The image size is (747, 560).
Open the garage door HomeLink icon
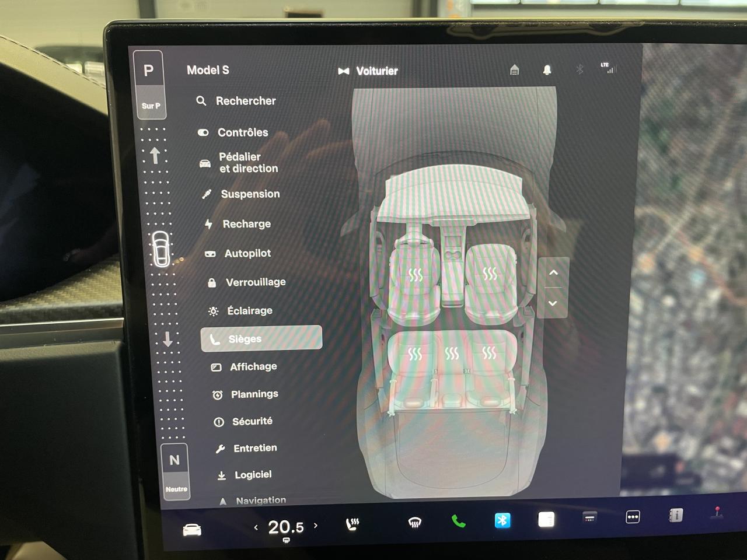(514, 70)
